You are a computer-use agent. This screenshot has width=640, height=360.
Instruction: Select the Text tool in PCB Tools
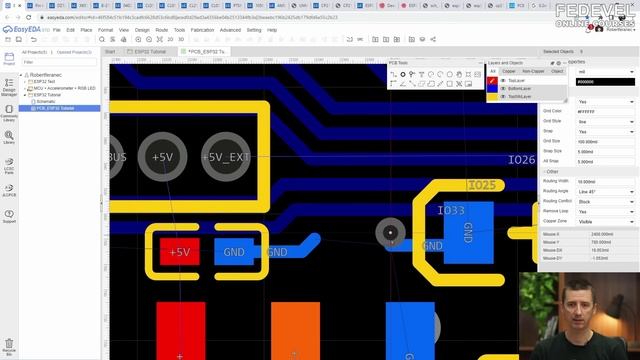421,74
